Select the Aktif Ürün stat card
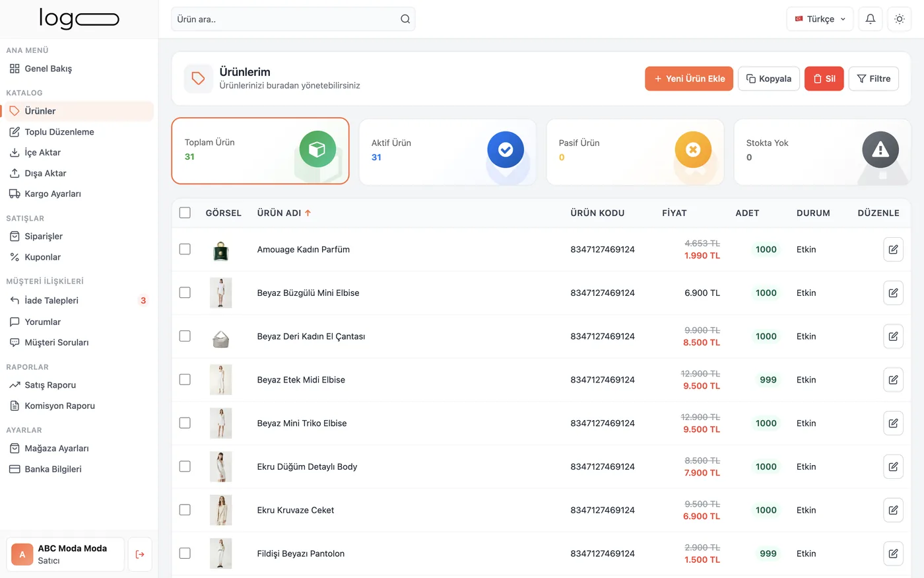 pyautogui.click(x=447, y=151)
